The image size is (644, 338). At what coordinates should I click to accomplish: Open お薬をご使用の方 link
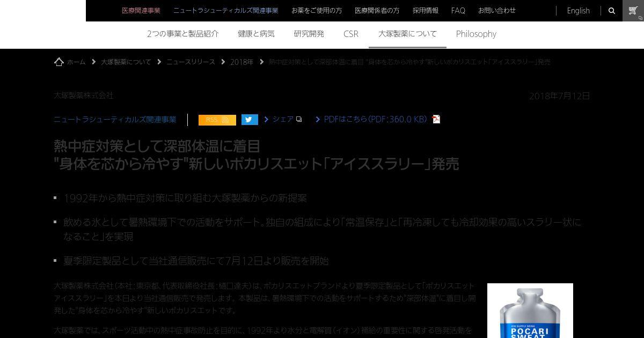(x=317, y=10)
